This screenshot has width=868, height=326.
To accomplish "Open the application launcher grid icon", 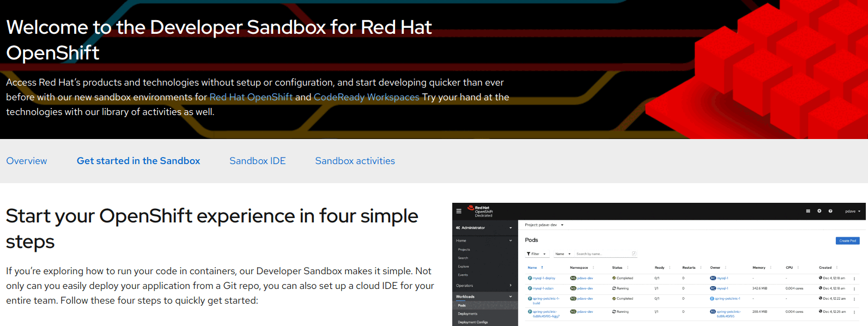I will click(808, 211).
